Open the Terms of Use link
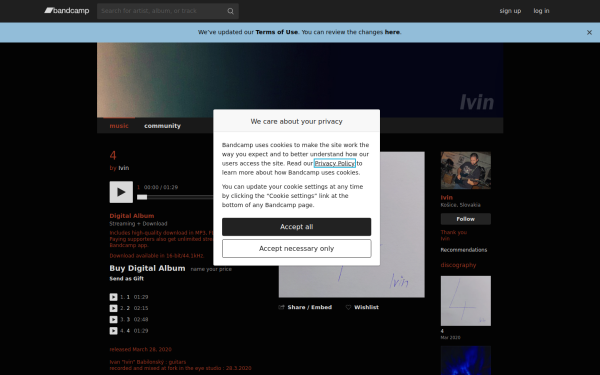This screenshot has width=600, height=375. tap(276, 32)
